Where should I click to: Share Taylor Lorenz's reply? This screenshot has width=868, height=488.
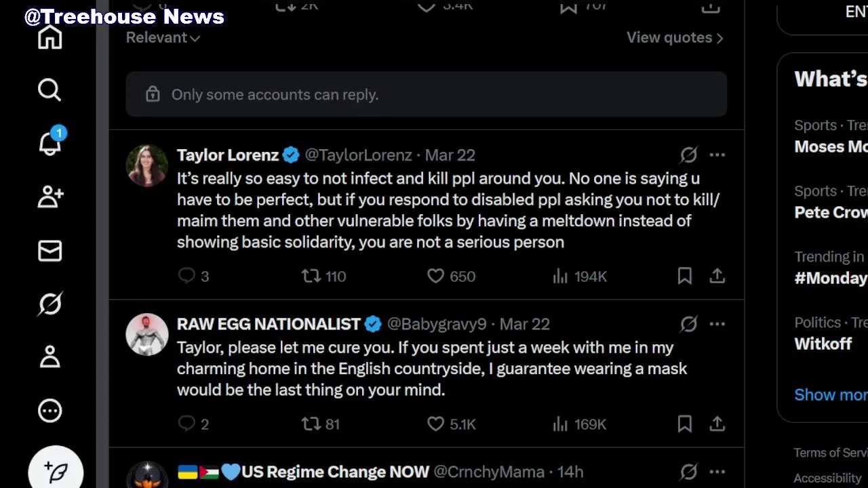[x=717, y=276]
